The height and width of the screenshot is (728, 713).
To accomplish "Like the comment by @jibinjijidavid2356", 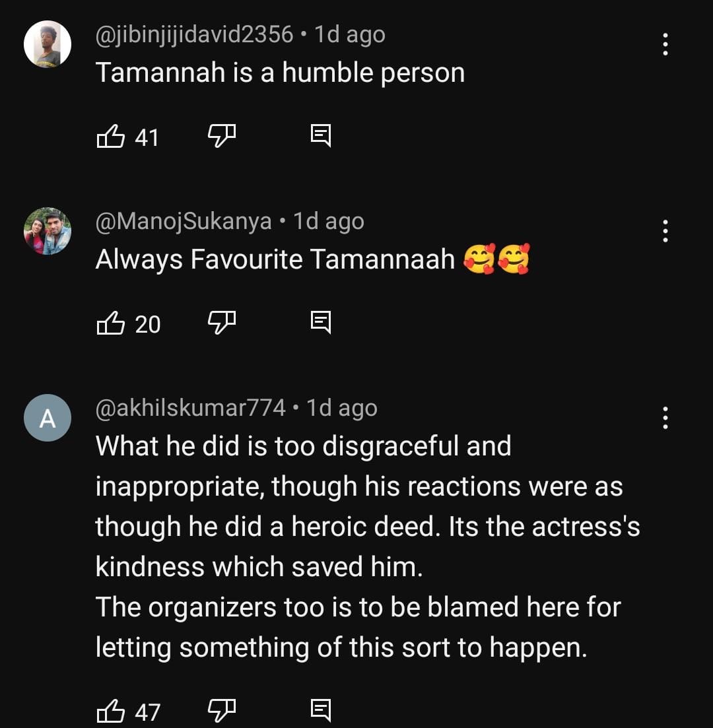I will (111, 137).
